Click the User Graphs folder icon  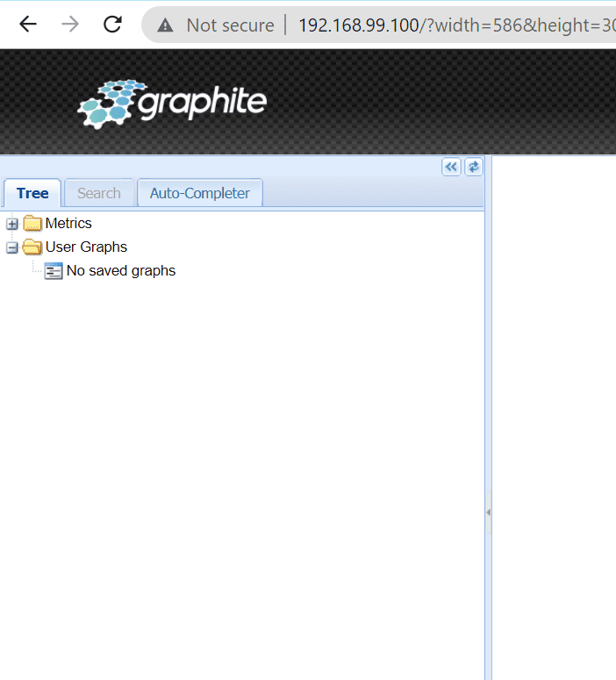coord(32,247)
